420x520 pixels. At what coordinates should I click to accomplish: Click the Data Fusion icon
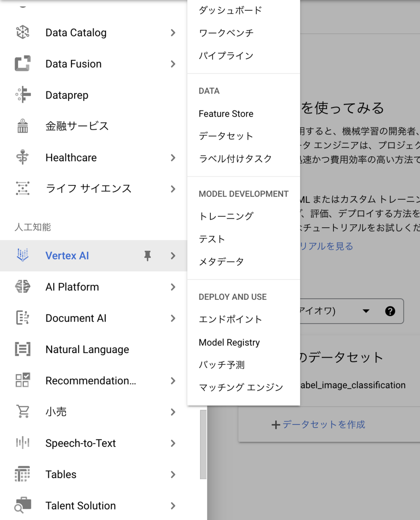tap(23, 64)
